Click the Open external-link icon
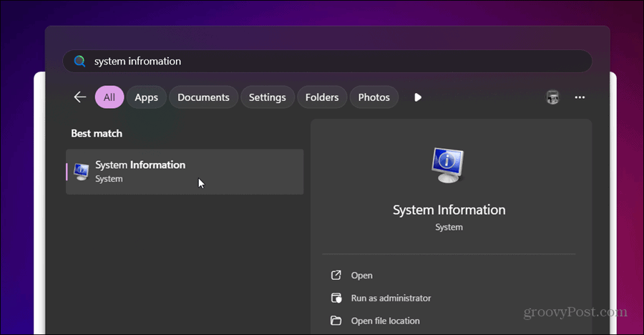The width and height of the screenshot is (644, 335). point(336,275)
